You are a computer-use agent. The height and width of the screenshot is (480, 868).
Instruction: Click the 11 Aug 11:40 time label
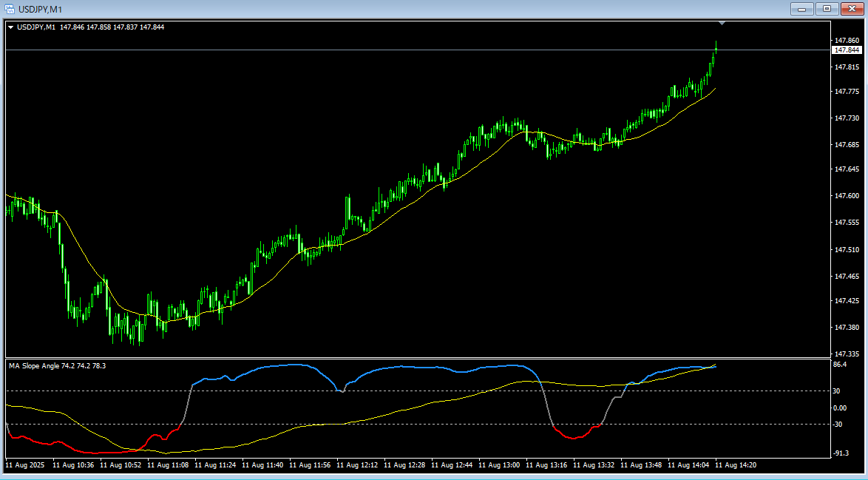click(263, 466)
